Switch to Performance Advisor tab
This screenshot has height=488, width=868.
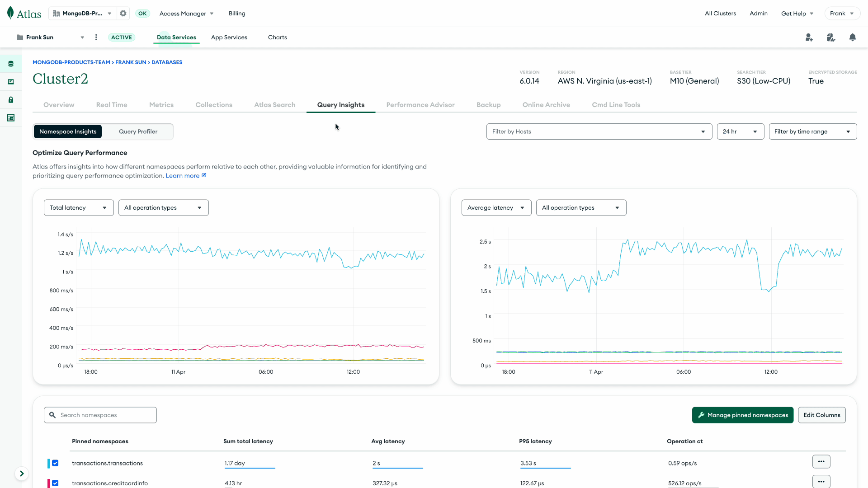(420, 105)
